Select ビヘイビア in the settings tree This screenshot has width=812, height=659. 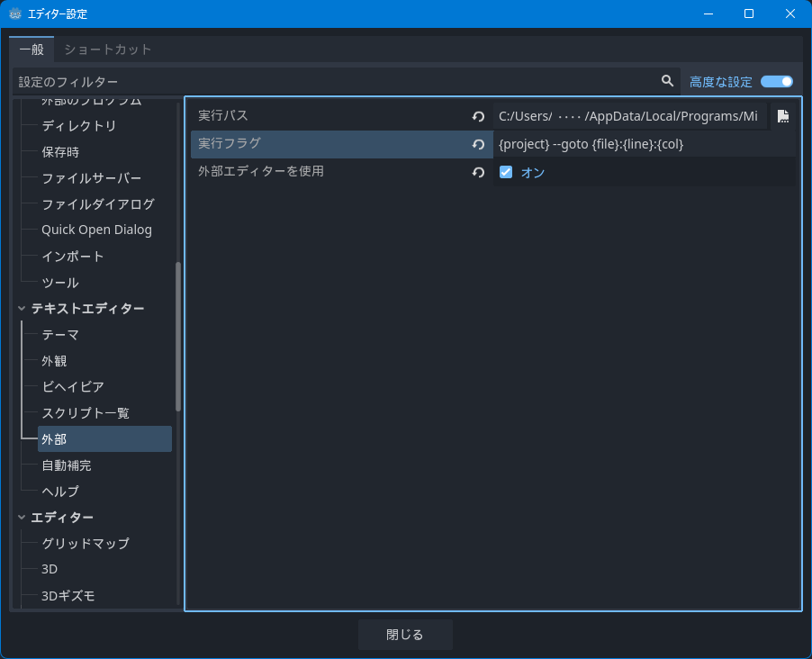[x=73, y=386]
